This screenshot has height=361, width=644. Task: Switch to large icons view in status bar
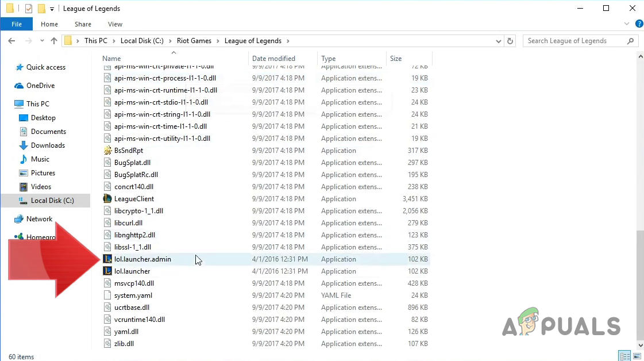[x=637, y=356]
